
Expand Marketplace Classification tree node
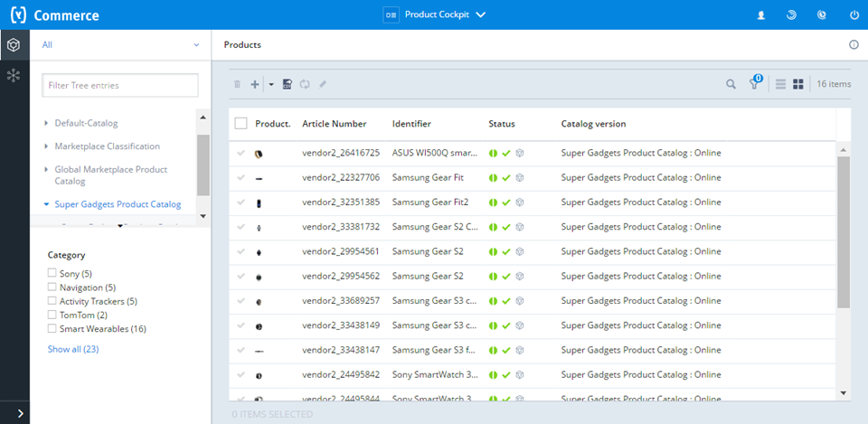pyautogui.click(x=46, y=146)
